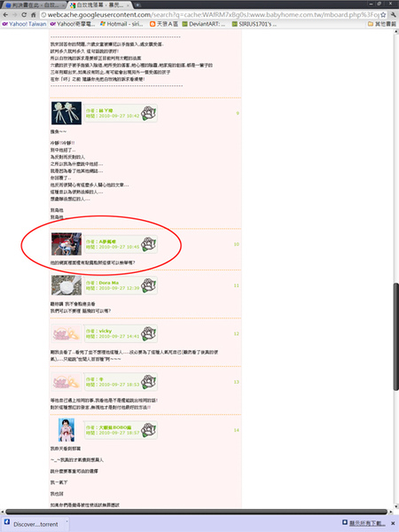
Task: Click the vertical scrollbar thumb
Action: [396, 337]
